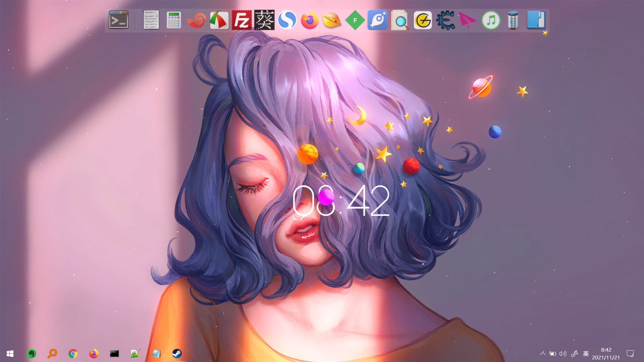Open the trash can icon in the dock
Viewport: 644px width, 362px height.
pyautogui.click(x=513, y=20)
